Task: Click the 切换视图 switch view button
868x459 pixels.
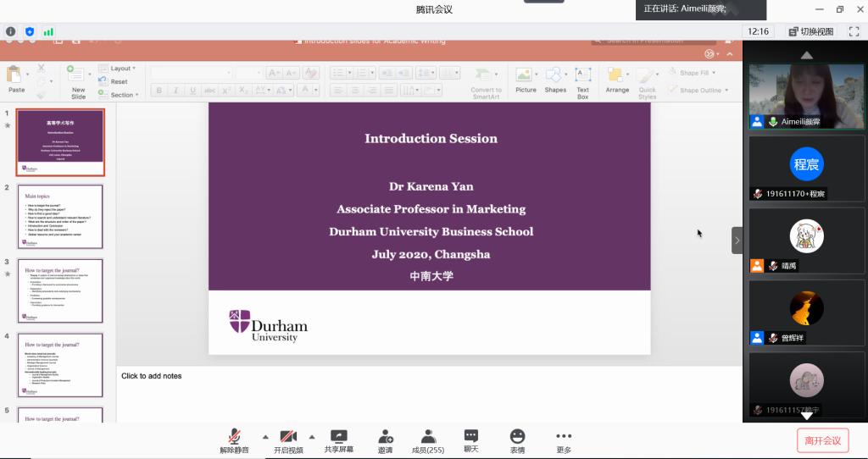Action: point(811,31)
